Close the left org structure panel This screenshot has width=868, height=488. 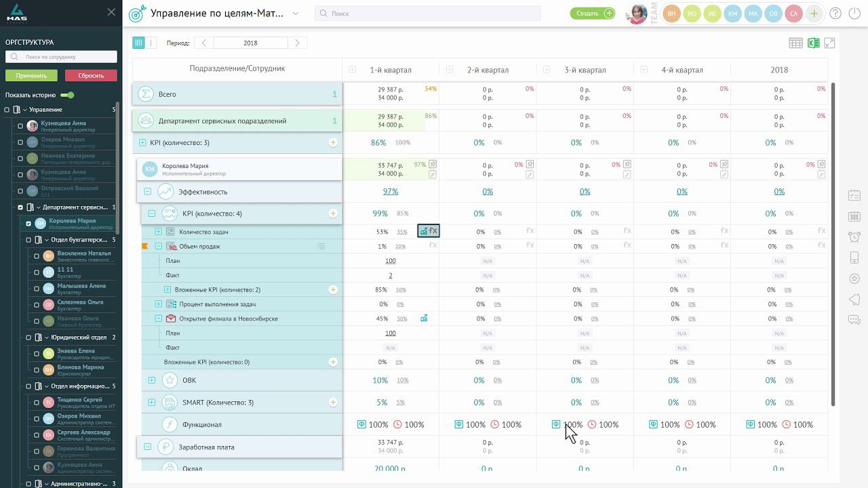pyautogui.click(x=111, y=12)
